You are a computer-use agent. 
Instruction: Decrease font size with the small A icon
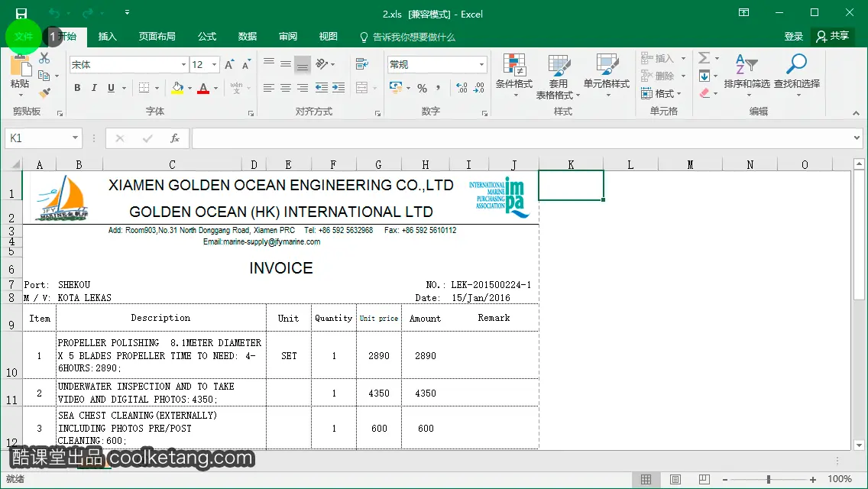point(246,65)
